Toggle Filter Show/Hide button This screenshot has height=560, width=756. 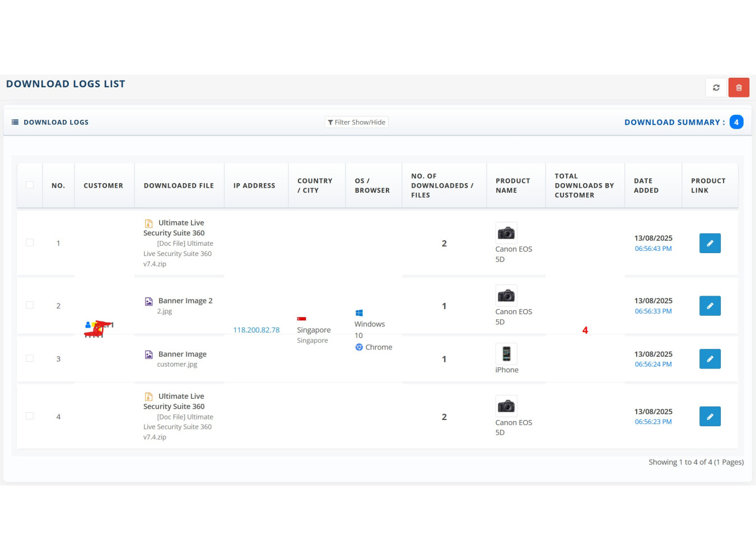(357, 122)
